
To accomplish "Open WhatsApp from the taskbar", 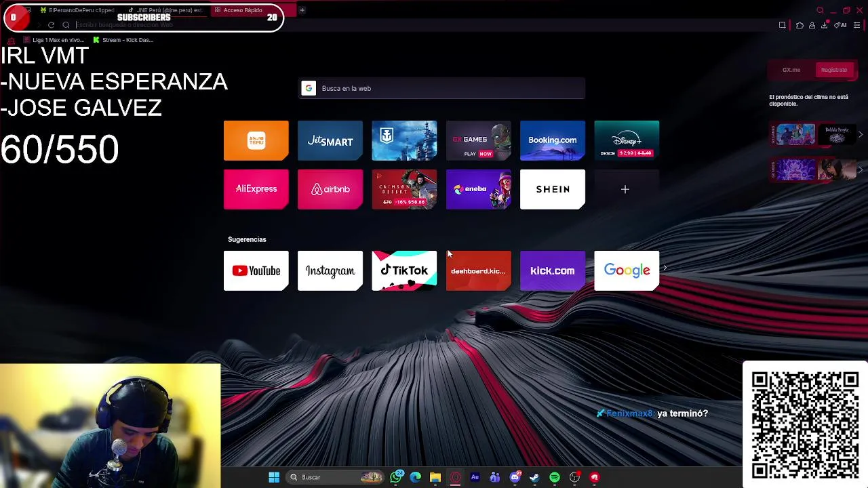I will [x=396, y=477].
